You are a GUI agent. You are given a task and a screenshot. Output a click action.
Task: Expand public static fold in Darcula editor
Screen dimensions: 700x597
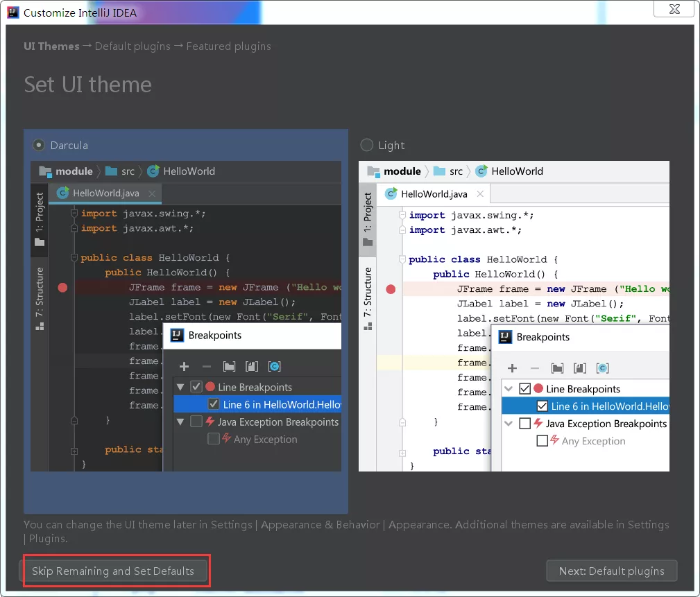74,451
